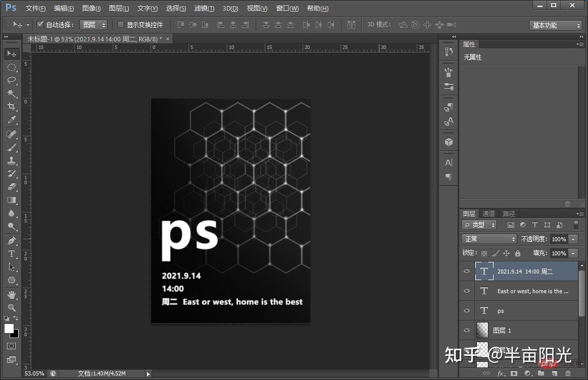Open the Paragraph panel icon

[449, 177]
